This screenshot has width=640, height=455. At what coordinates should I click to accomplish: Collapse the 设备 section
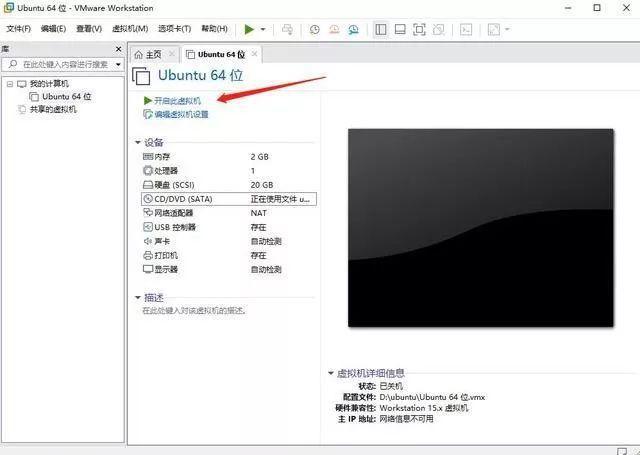click(x=138, y=142)
